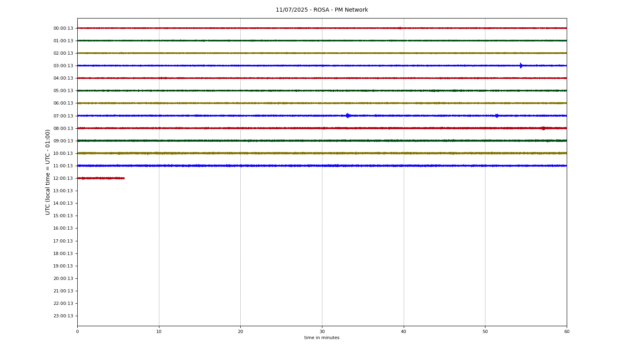Image resolution: width=644 pixels, height=362 pixels.
Task: Click the end of the partial 12:00:13 red trace
Action: click(x=124, y=178)
